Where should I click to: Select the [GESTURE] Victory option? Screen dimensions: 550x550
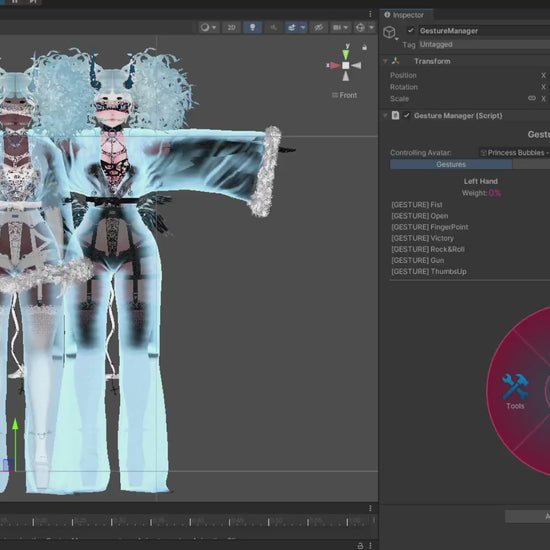[422, 238]
